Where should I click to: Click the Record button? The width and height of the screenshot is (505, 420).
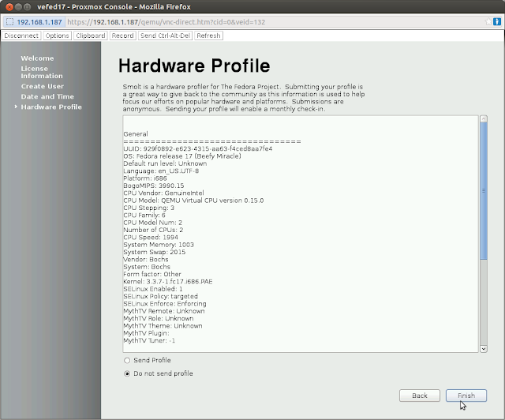(123, 36)
